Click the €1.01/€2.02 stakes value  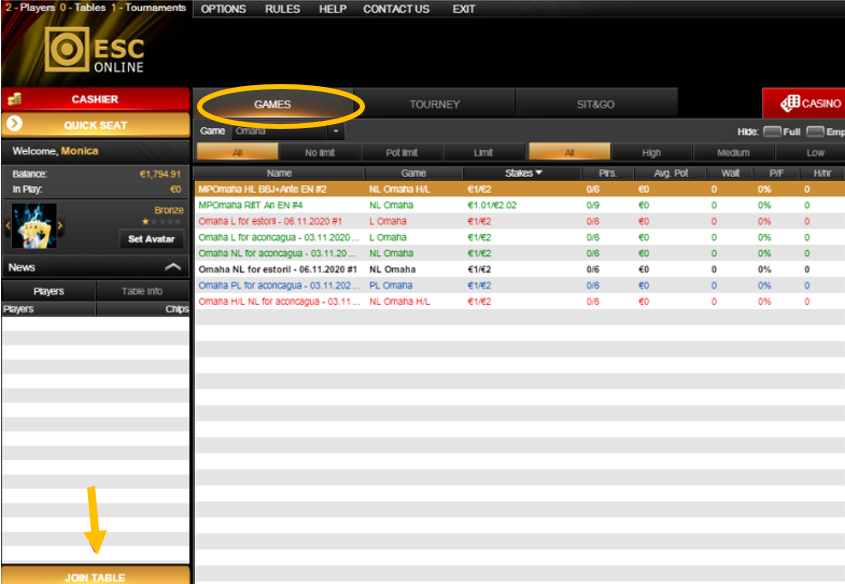click(x=492, y=205)
